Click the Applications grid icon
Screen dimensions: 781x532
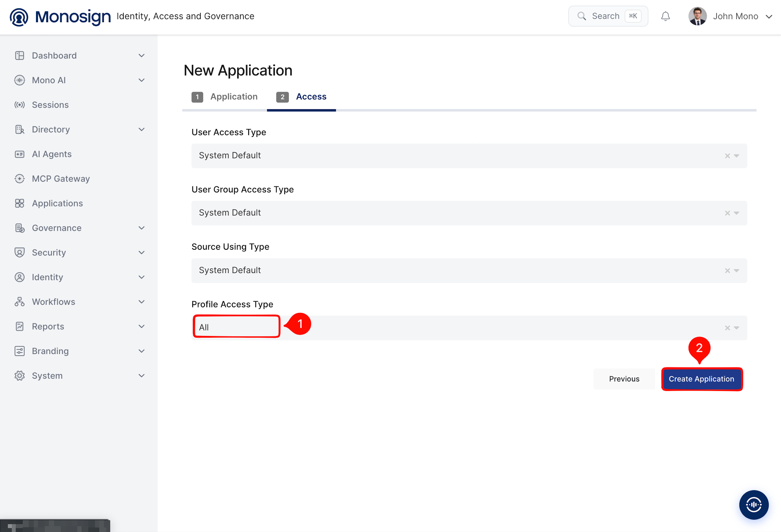19,203
